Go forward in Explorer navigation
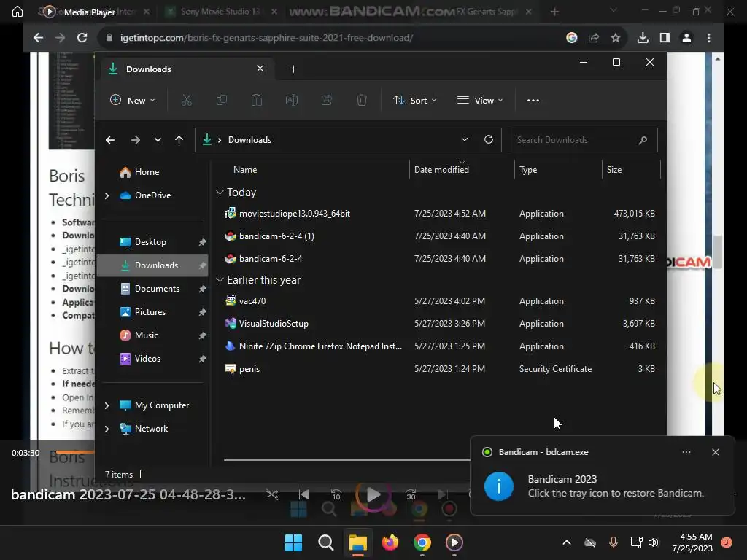The image size is (747, 560). click(135, 140)
